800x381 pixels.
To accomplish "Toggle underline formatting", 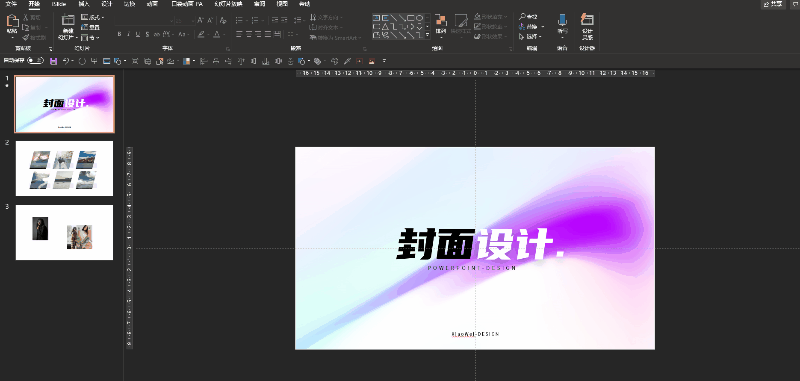I will pyautogui.click(x=138, y=35).
